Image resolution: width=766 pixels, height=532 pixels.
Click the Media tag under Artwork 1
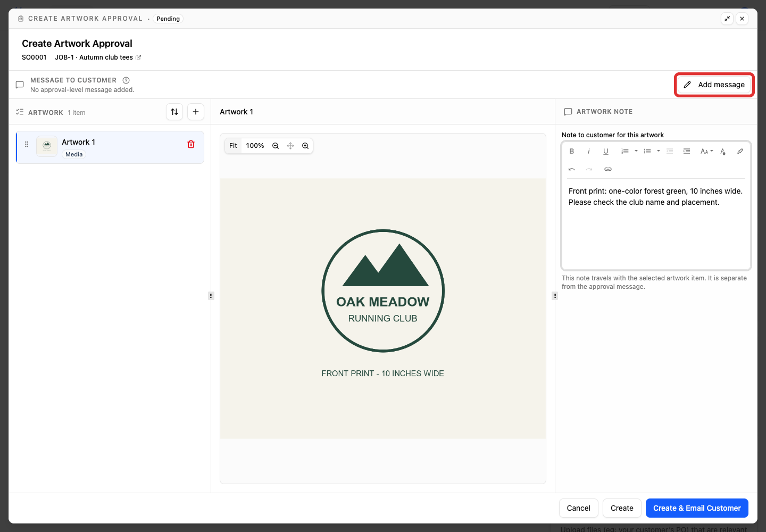point(74,154)
